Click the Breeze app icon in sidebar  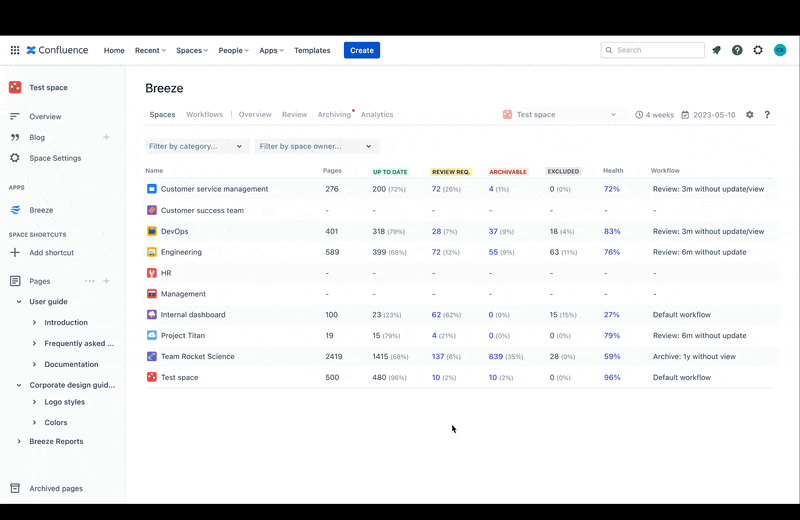point(15,210)
